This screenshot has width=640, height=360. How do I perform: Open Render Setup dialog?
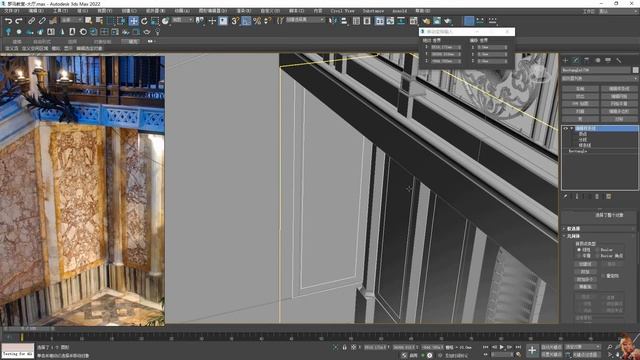coord(426,20)
